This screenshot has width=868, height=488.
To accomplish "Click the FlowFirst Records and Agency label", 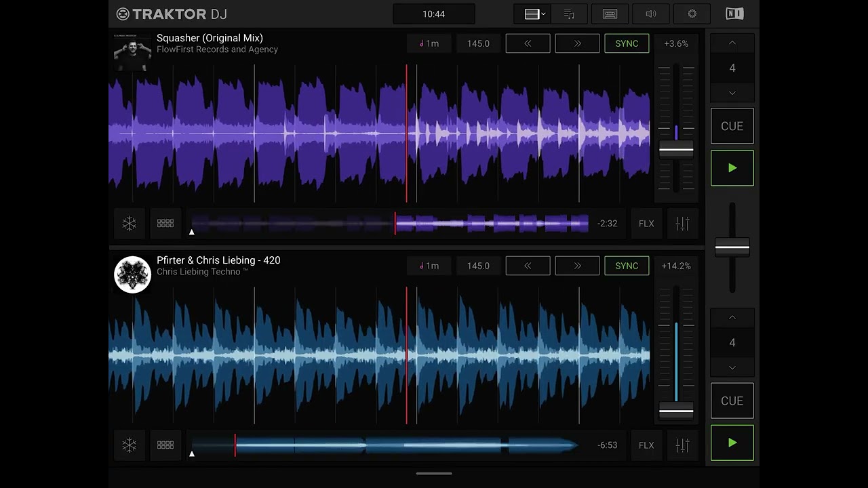I will click(x=217, y=49).
